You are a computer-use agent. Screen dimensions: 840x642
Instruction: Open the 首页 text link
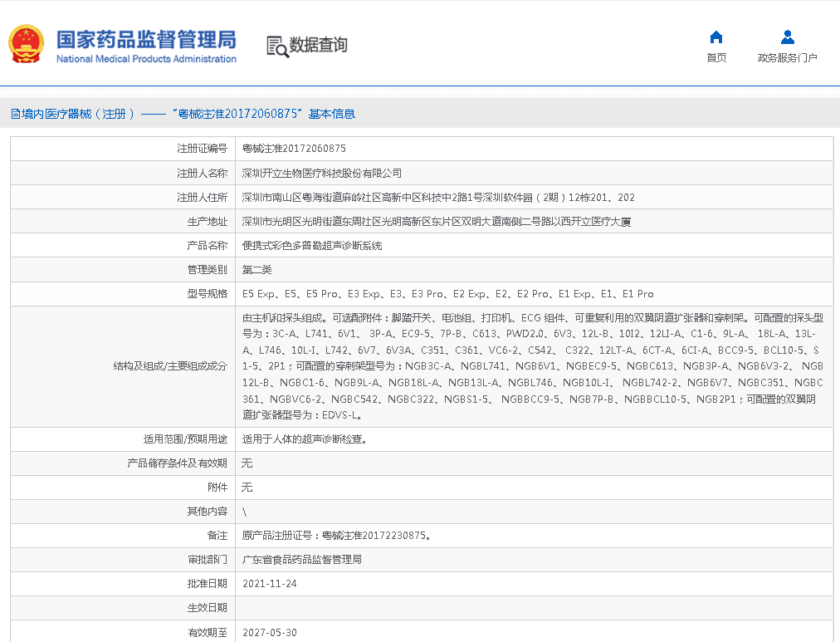point(716,57)
